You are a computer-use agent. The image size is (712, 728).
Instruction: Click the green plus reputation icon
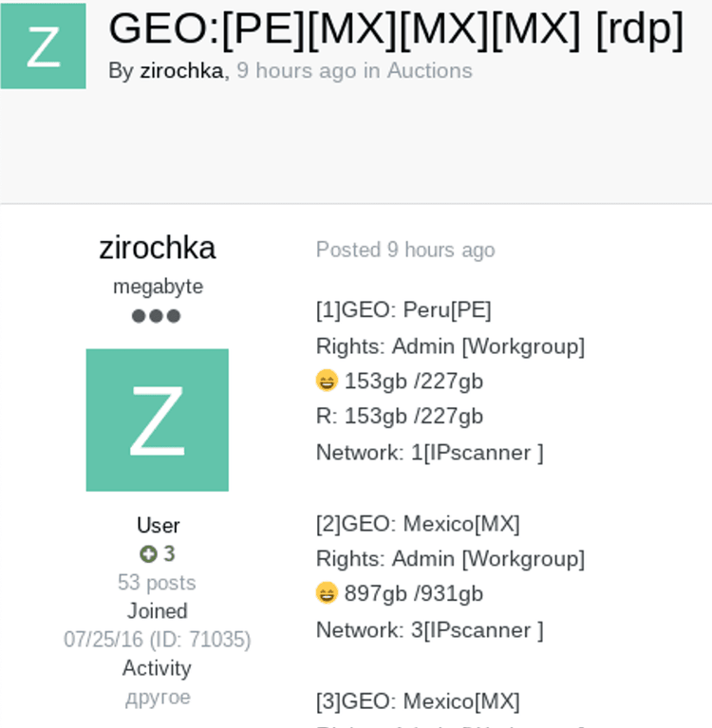pyautogui.click(x=148, y=554)
